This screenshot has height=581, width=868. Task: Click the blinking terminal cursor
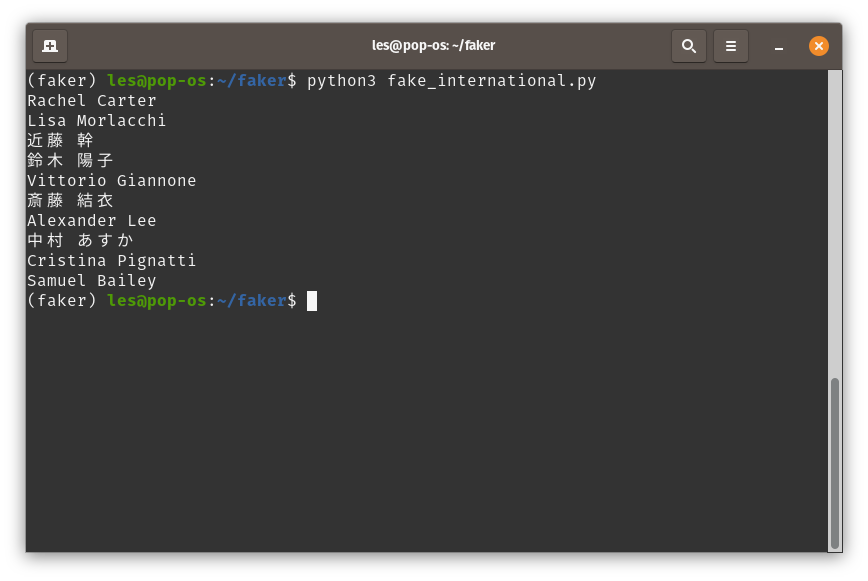point(311,300)
